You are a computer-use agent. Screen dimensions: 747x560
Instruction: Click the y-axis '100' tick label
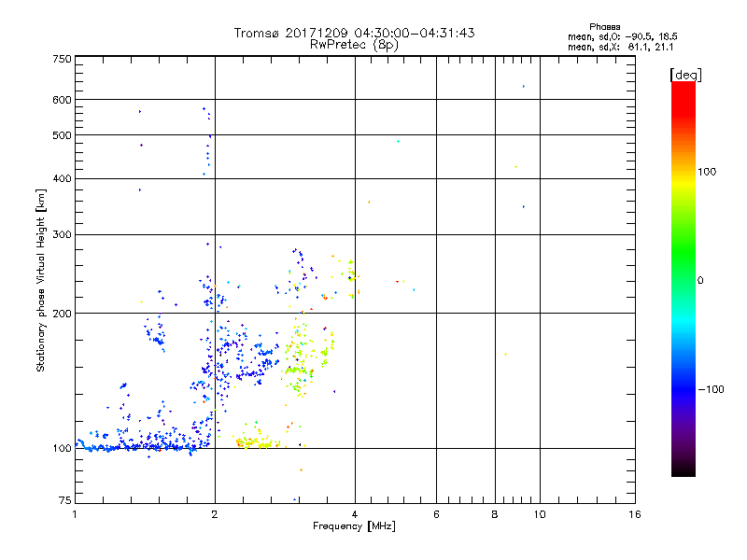[62, 449]
